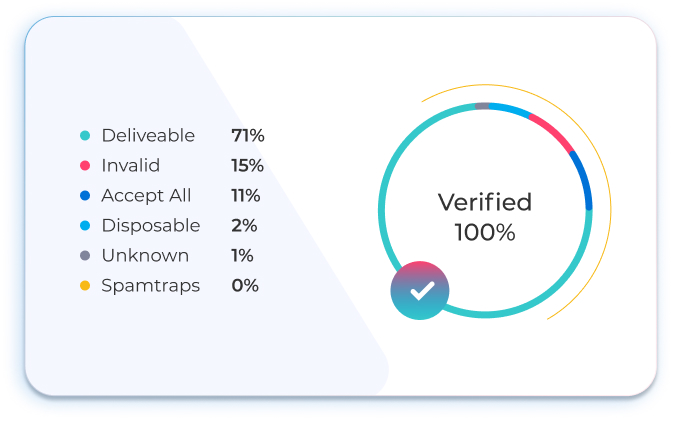Select the Disposable legend label
The image size is (673, 421).
tap(150, 226)
